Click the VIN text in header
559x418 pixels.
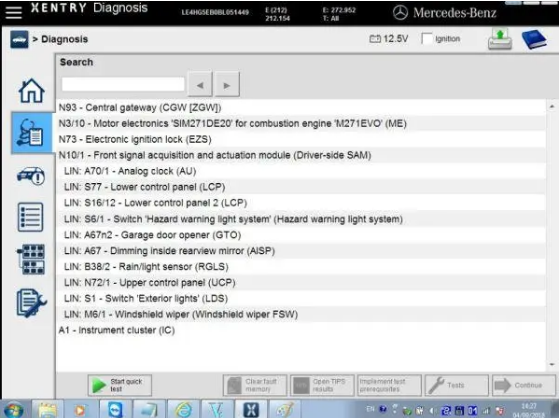pyautogui.click(x=215, y=12)
